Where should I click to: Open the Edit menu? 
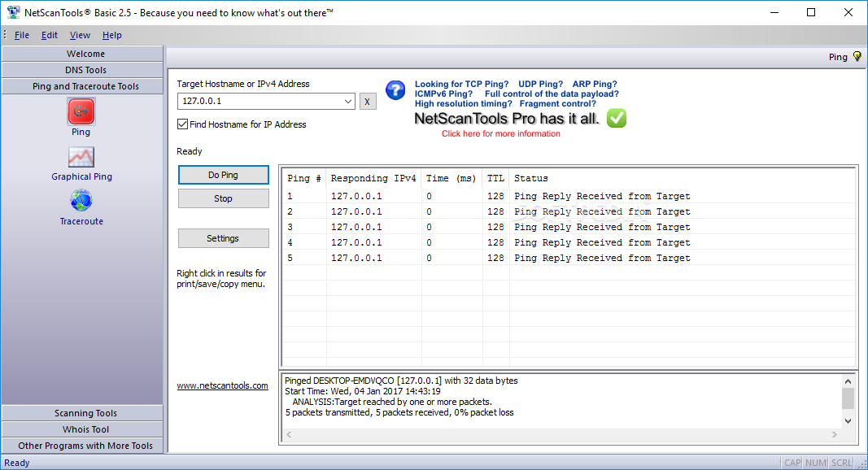click(x=50, y=35)
